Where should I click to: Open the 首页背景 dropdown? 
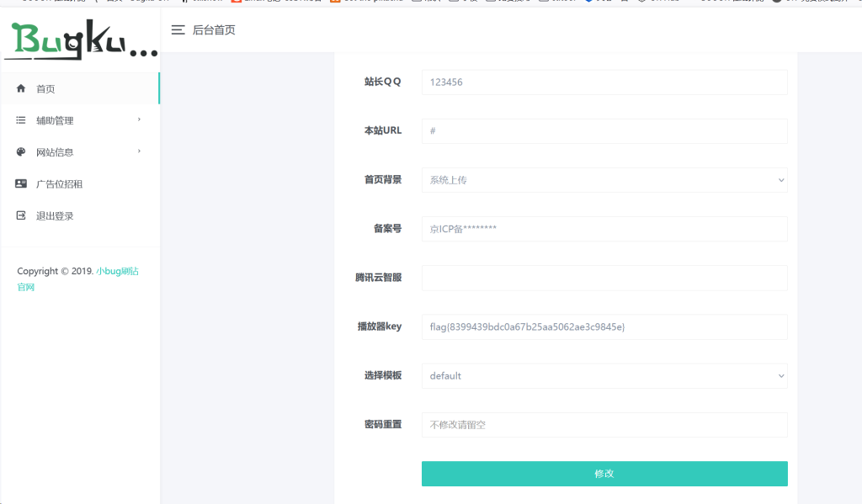pos(604,180)
